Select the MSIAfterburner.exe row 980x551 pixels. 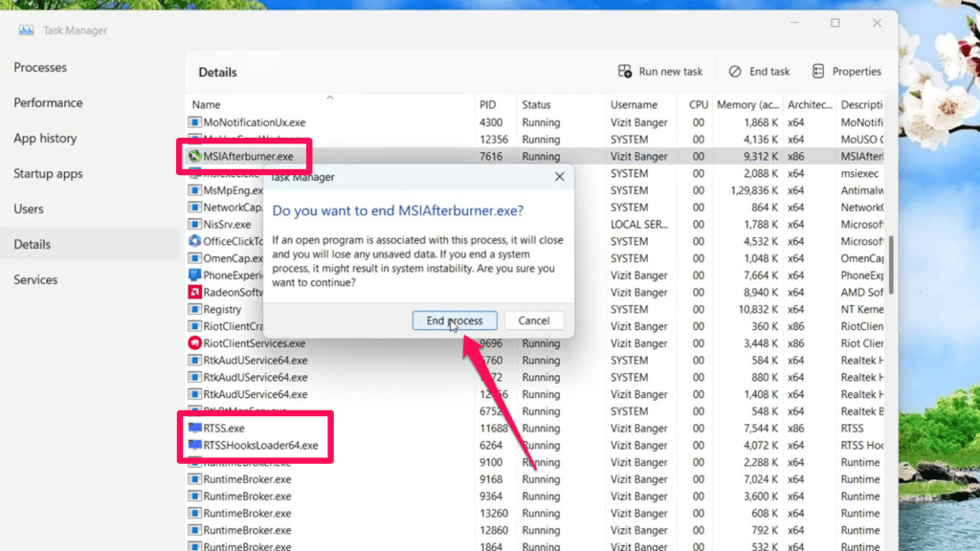(x=536, y=156)
